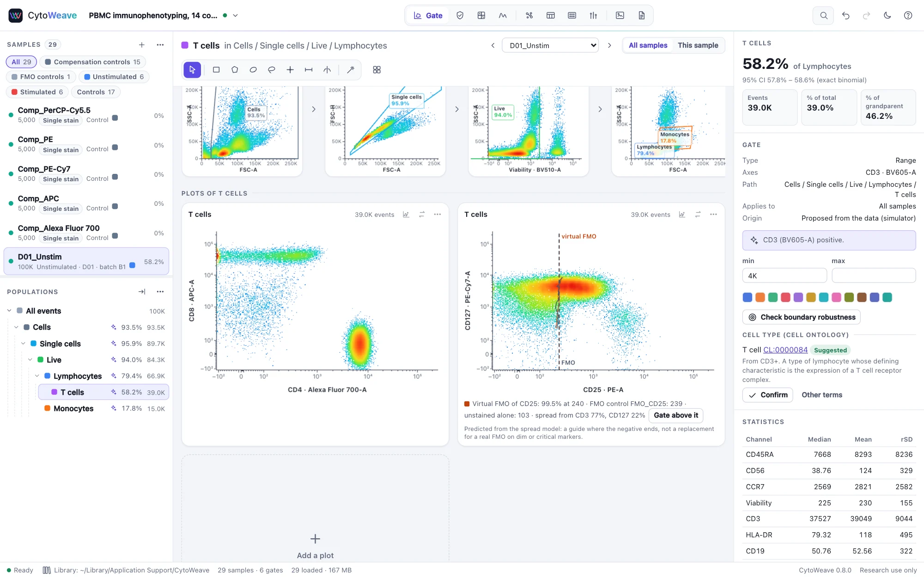The width and height of the screenshot is (924, 578).
Task: Open the image export tab
Action: [620, 15]
